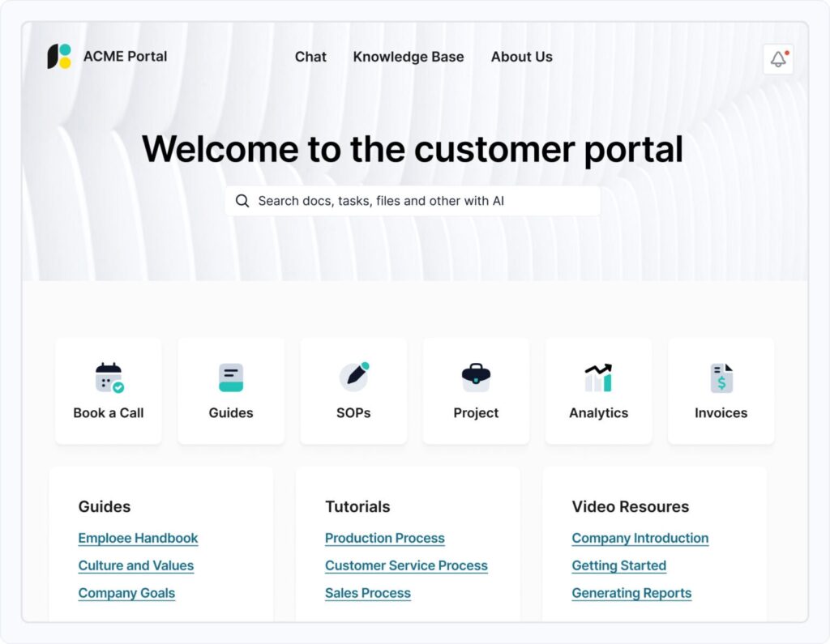The height and width of the screenshot is (644, 830).
Task: Click the AI search input field
Action: tap(421, 201)
